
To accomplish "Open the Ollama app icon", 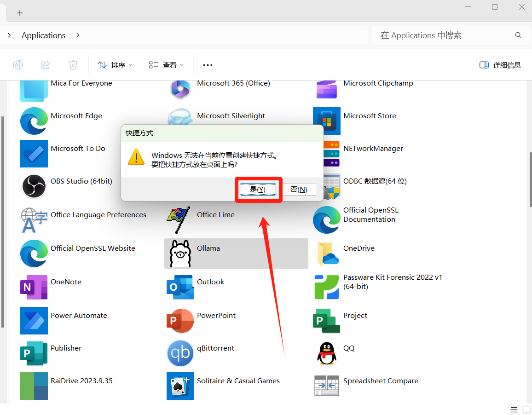I will tap(180, 253).
